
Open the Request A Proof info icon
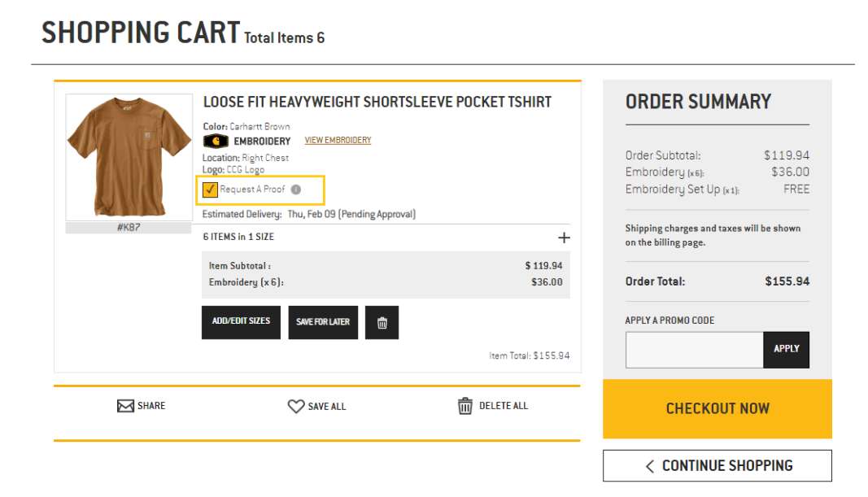click(296, 190)
